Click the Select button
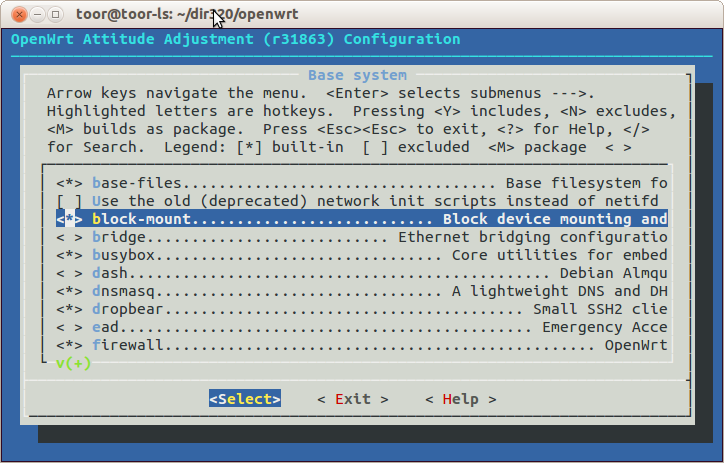Screen dimensions: 724x463 [245, 398]
